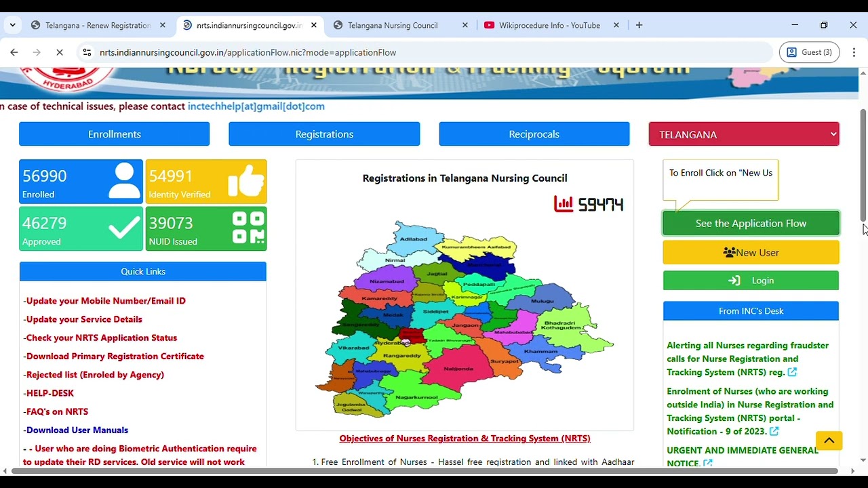Screen dimensions: 868x488
Task: Open the Enrollments section
Action: pos(115,134)
